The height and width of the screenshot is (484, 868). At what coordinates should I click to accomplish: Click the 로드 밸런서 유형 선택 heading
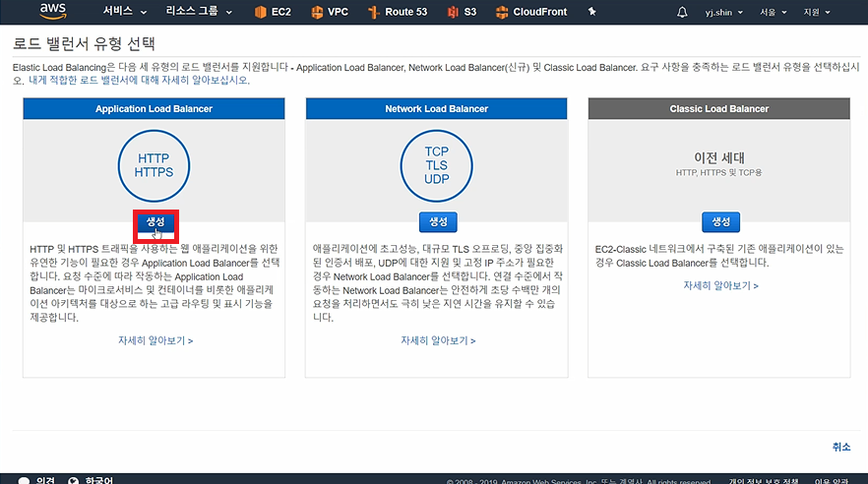click(x=84, y=43)
